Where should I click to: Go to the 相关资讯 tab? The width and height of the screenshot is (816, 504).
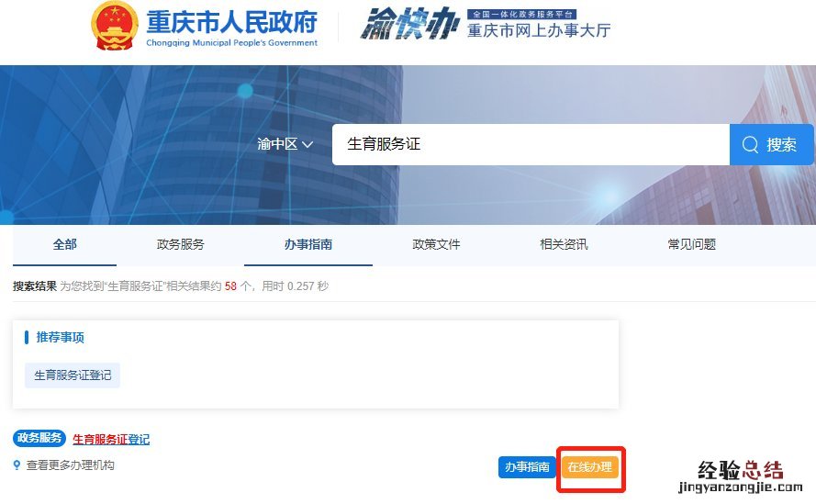564,245
